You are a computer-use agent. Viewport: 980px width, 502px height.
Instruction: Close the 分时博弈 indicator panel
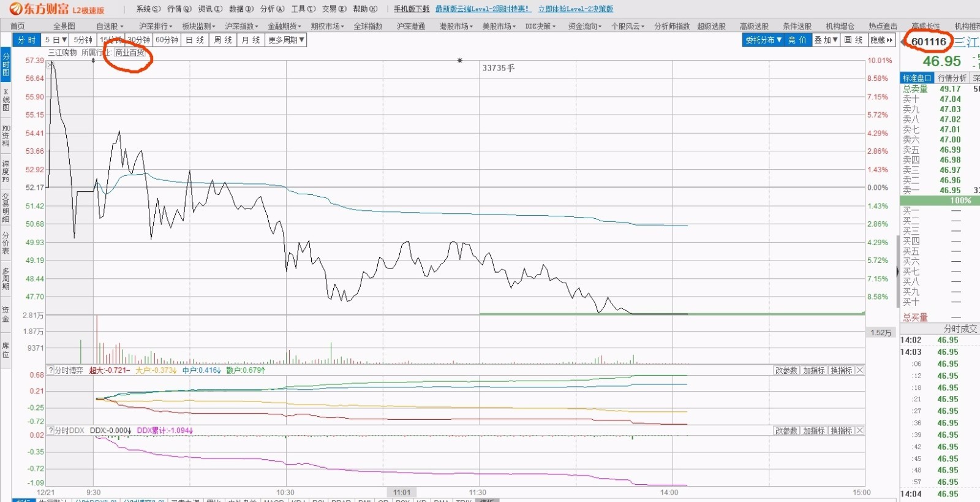pyautogui.click(x=860, y=370)
